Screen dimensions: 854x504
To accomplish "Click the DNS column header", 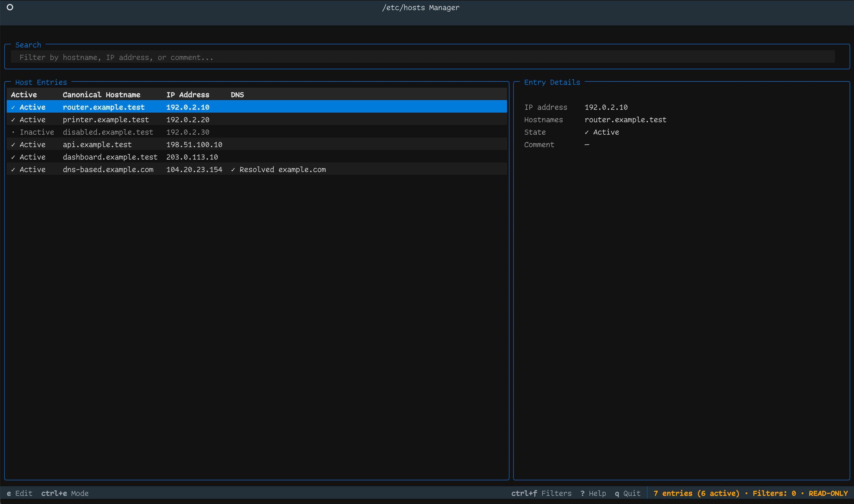I will 237,94.
